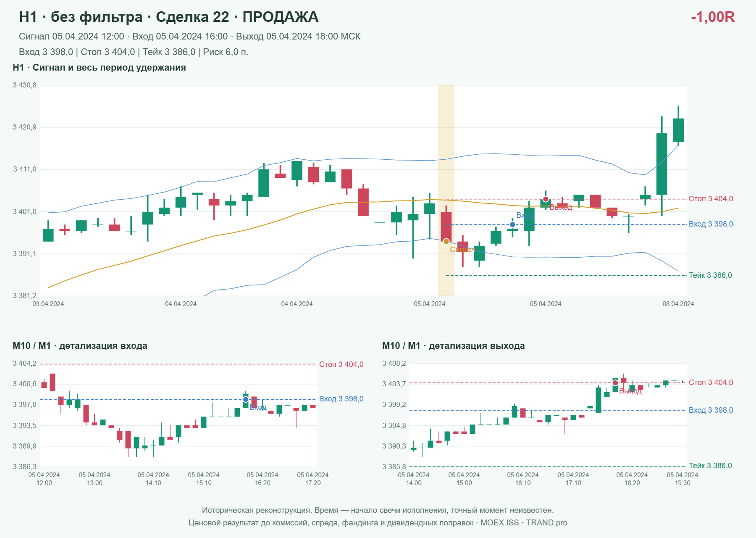Click the 'MOEX ISS · TRAND.pro' footer credit

(x=524, y=523)
